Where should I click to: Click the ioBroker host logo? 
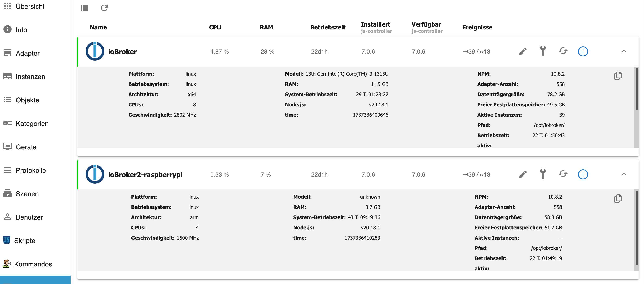pos(95,51)
